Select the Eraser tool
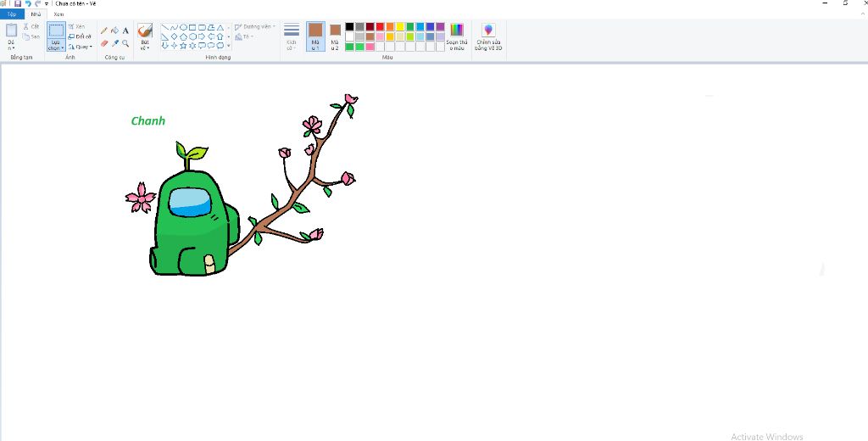The height and width of the screenshot is (441, 868). tap(104, 43)
